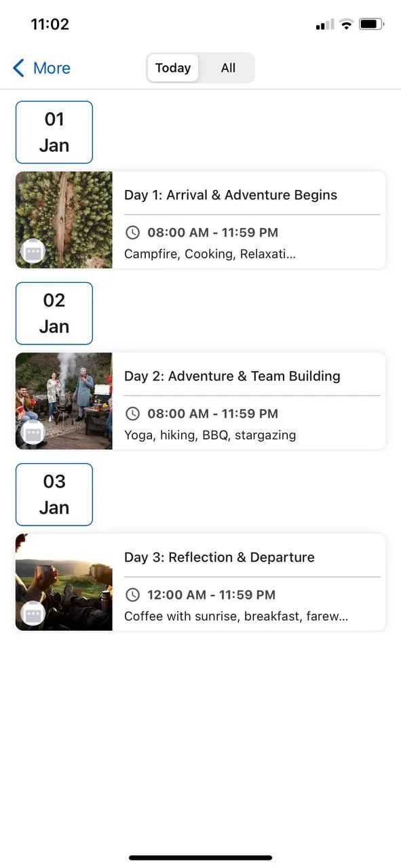Tap the clock icon on Day 3 card
Image resolution: width=401 pixels, height=868 pixels.
coord(133,595)
